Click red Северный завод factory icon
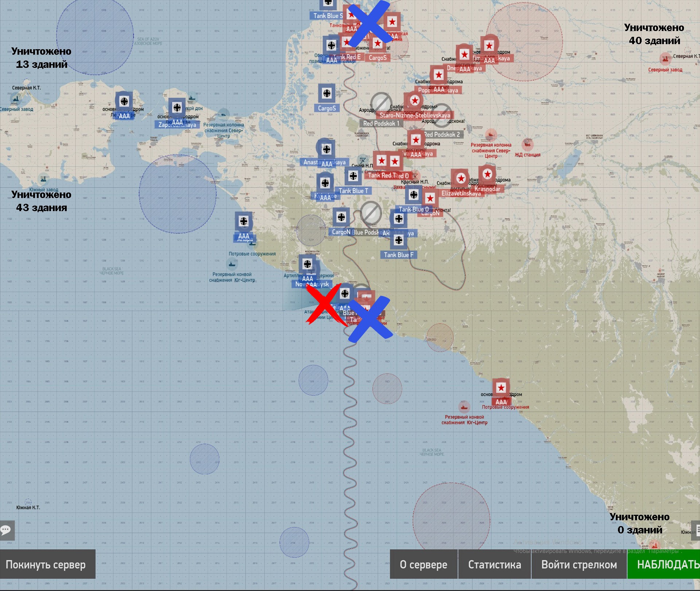This screenshot has width=700, height=591. 666,58
